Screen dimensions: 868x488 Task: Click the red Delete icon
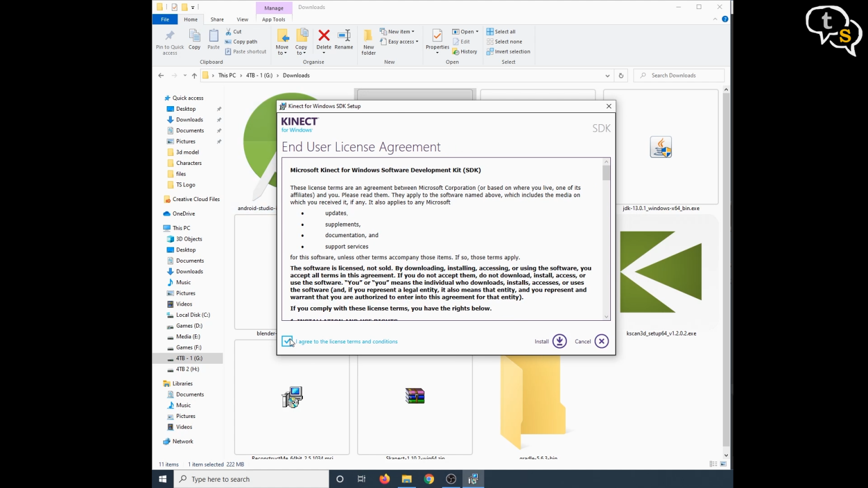click(324, 36)
